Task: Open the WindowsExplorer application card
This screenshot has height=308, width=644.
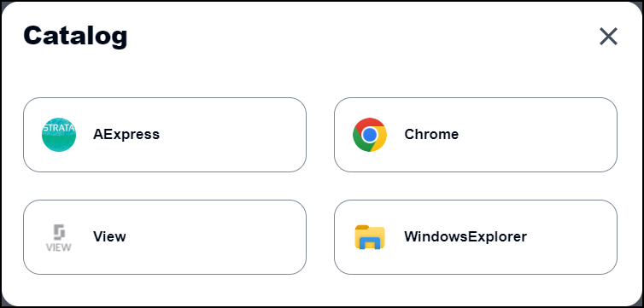Action: coord(476,237)
